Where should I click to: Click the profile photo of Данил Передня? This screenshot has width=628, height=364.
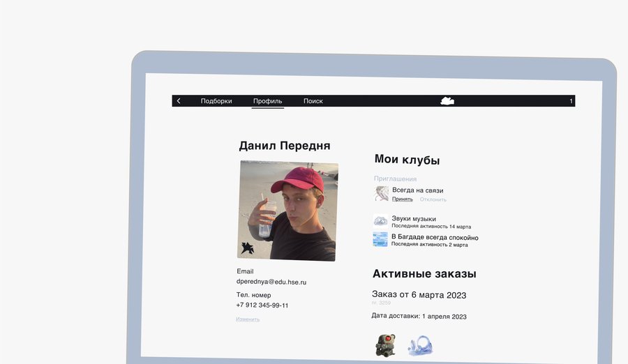coord(287,211)
